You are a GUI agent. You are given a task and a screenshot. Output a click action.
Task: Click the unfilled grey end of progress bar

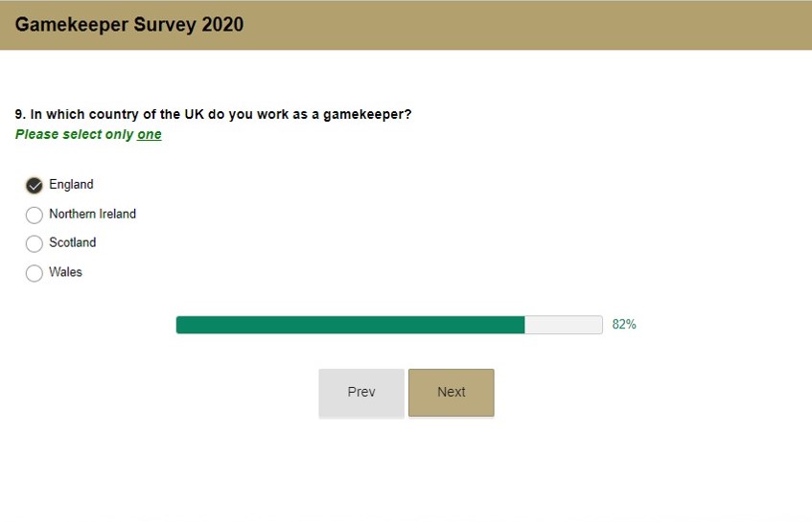[564, 325]
